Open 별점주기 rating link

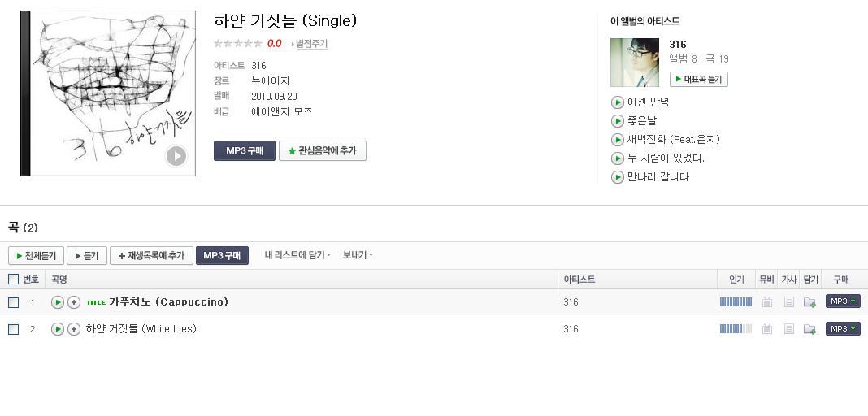tap(310, 44)
